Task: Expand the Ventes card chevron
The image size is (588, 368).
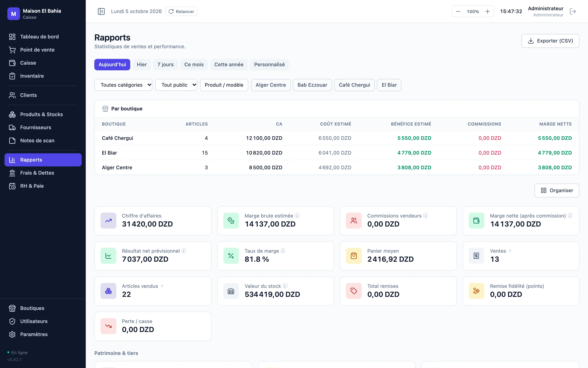Action: tap(510, 251)
